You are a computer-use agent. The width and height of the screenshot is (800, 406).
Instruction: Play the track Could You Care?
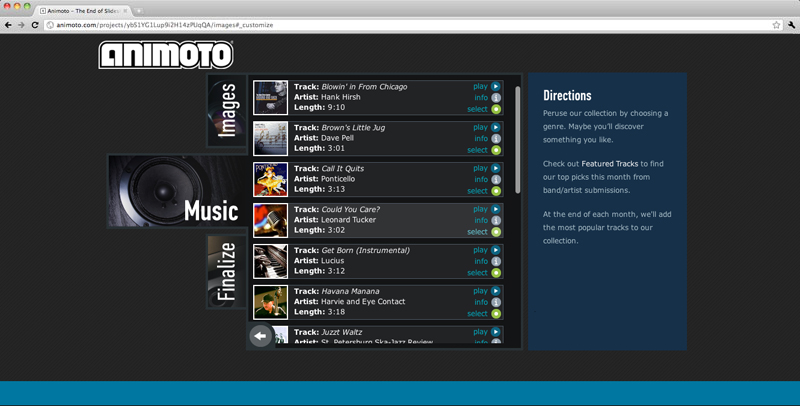coord(487,209)
